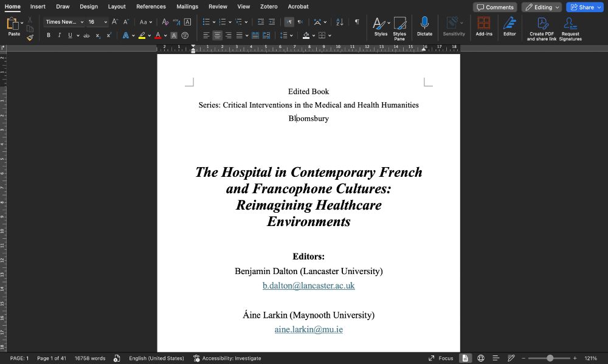This screenshot has height=364, width=608.
Task: Click the Paste clipboard icon
Action: pos(12,24)
